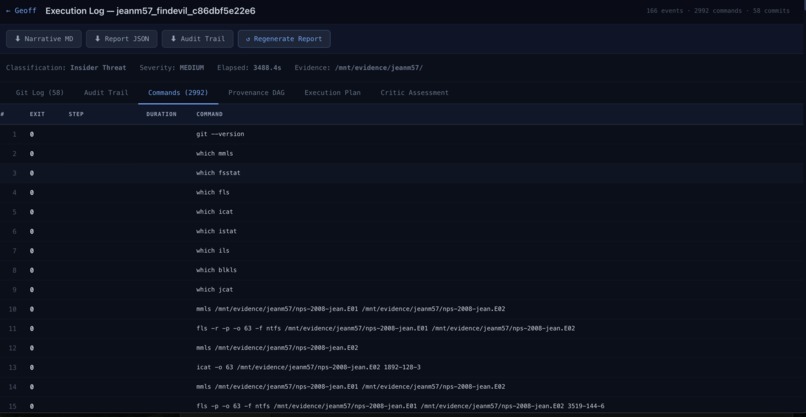The height and width of the screenshot is (417, 806).
Task: Click the MEDIUM severity value
Action: coord(192,68)
